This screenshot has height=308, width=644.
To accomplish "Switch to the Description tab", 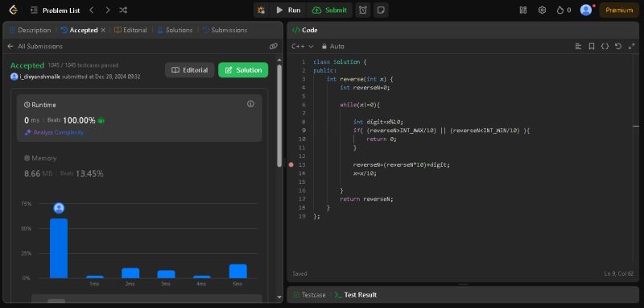I will [x=30, y=30].
